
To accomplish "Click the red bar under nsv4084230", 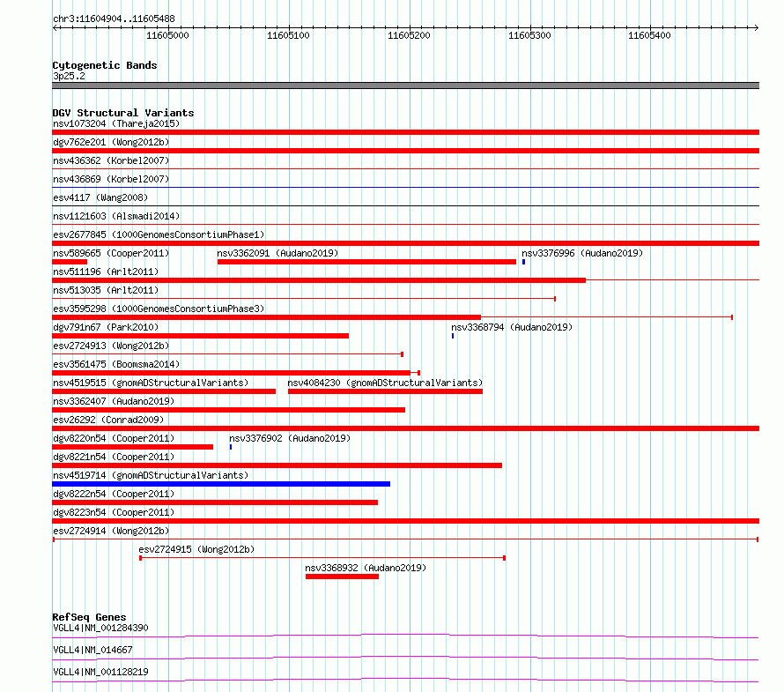I will click(x=385, y=391).
